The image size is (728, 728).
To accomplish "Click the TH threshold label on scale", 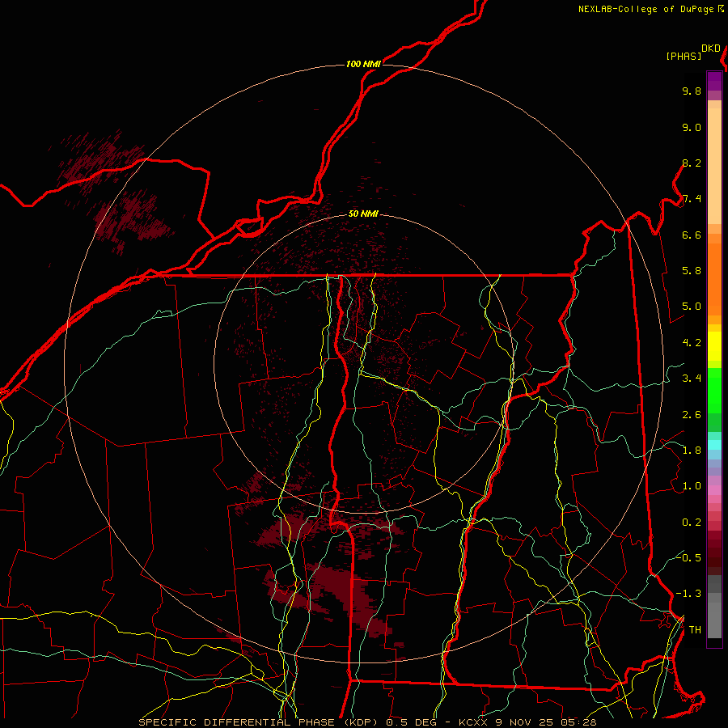I will click(x=695, y=630).
